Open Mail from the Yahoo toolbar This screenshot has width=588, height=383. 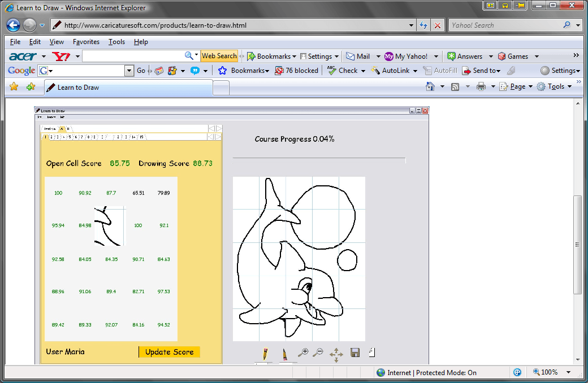tap(358, 56)
